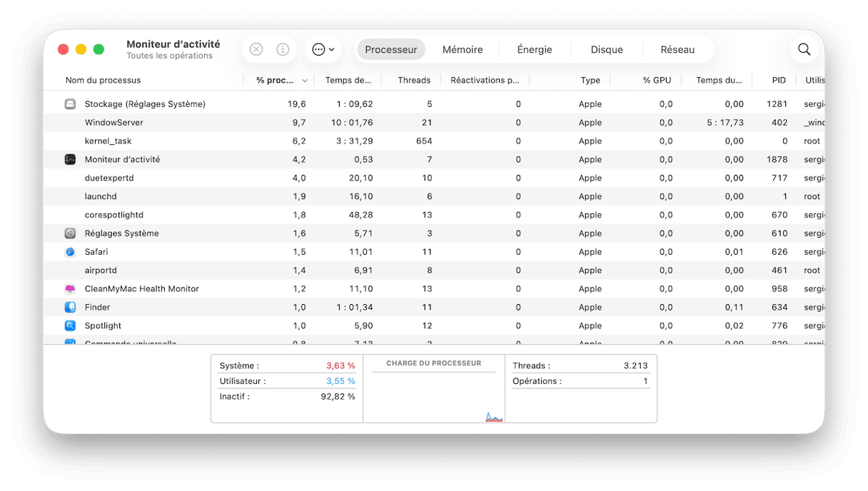Click the yellow minimize window button
The width and height of the screenshot is (868, 491).
click(81, 49)
